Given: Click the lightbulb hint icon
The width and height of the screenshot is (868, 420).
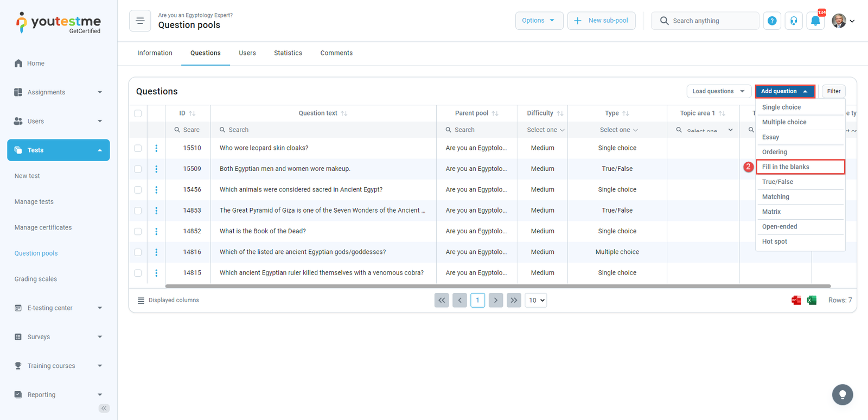Looking at the screenshot, I should point(842,394).
